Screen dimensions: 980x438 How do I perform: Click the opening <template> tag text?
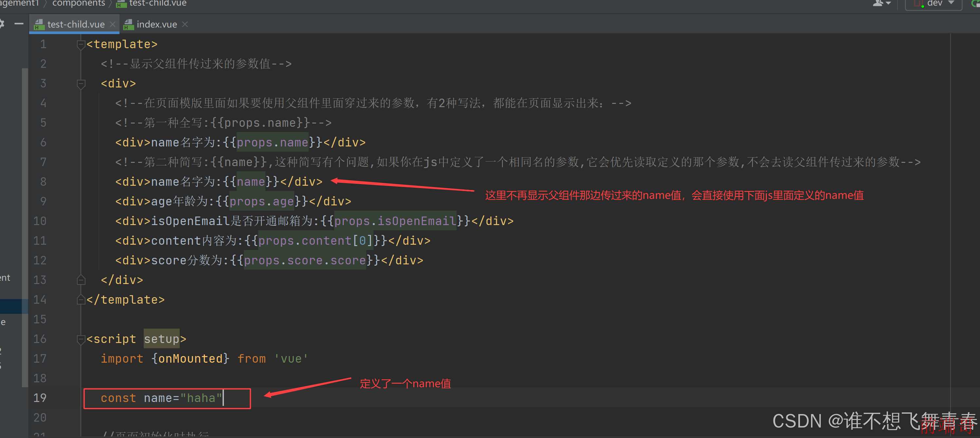coord(122,44)
